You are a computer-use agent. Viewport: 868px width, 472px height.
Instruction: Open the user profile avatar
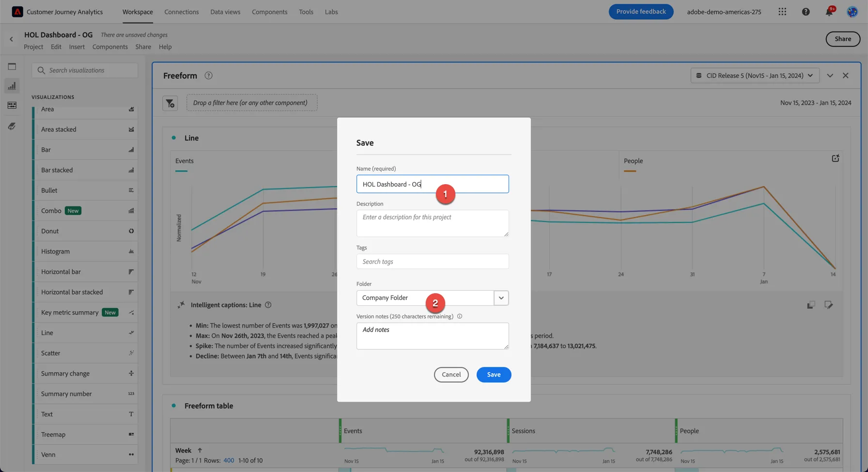[852, 12]
